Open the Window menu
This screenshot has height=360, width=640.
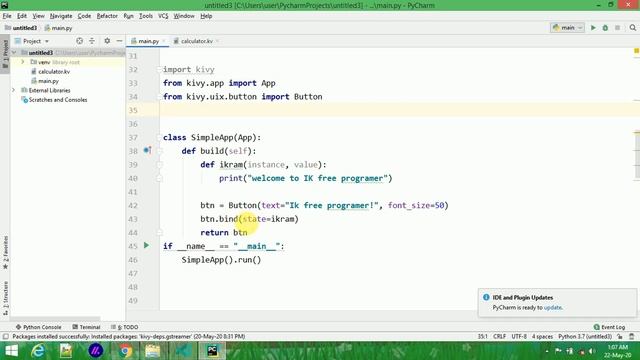[184, 16]
